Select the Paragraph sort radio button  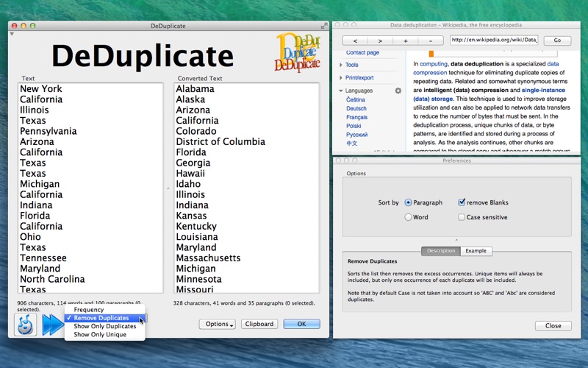[409, 202]
